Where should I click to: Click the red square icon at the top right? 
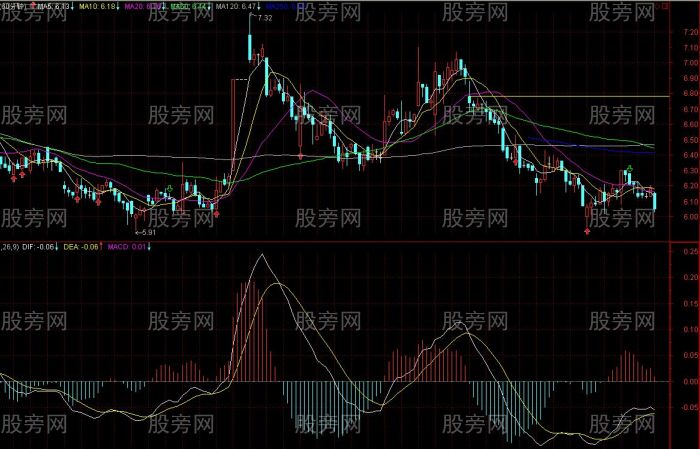coord(665,6)
